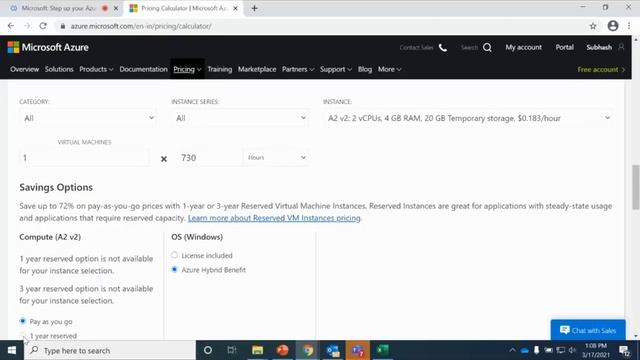Click the Free account link
The width and height of the screenshot is (640, 360).
point(601,69)
